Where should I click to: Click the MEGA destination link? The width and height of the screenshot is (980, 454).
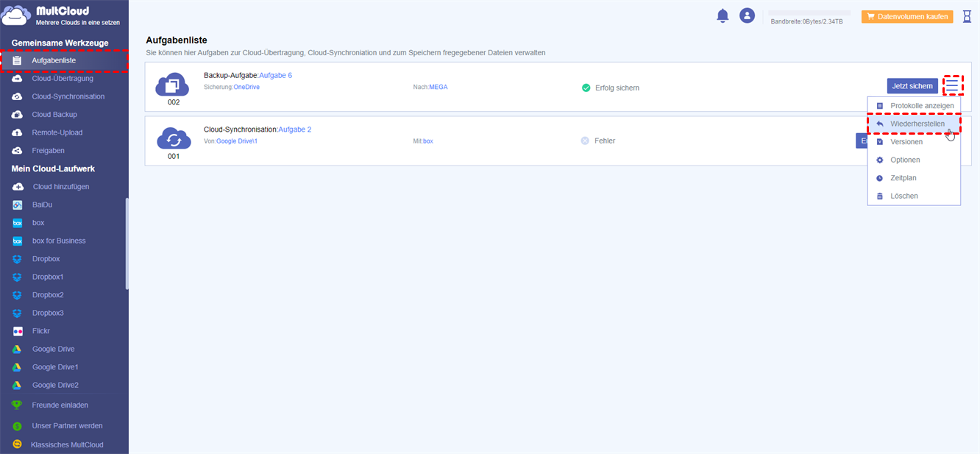tap(438, 87)
